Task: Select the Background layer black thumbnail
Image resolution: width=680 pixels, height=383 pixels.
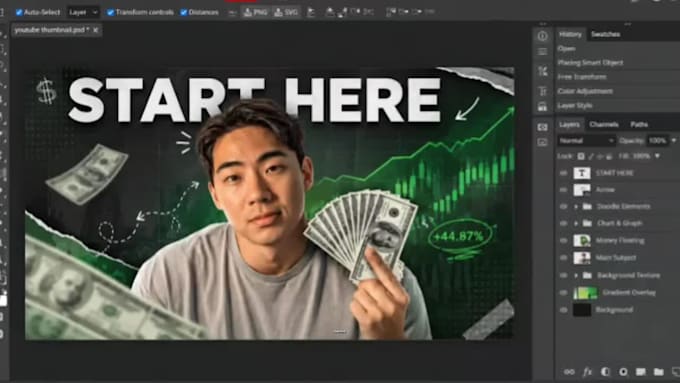Action: (x=582, y=310)
